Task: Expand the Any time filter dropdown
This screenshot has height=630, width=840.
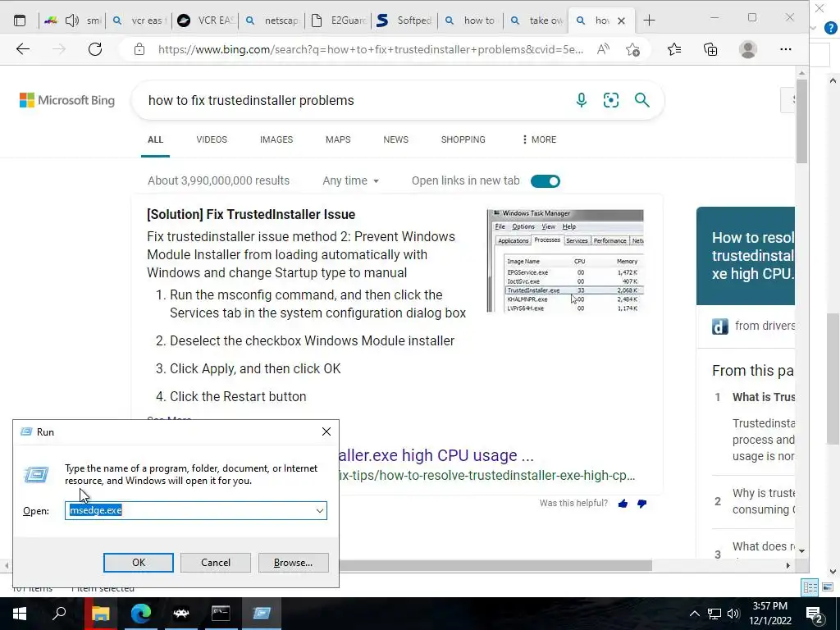Action: 350,181
